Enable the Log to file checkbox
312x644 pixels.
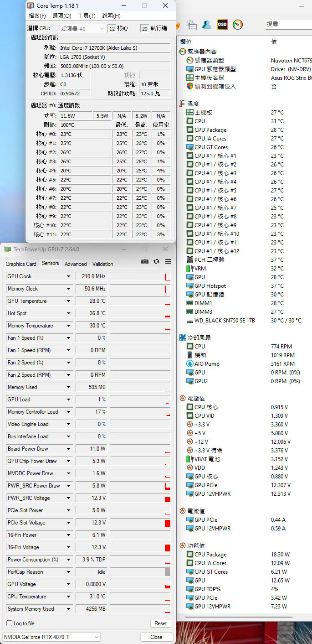point(9,623)
